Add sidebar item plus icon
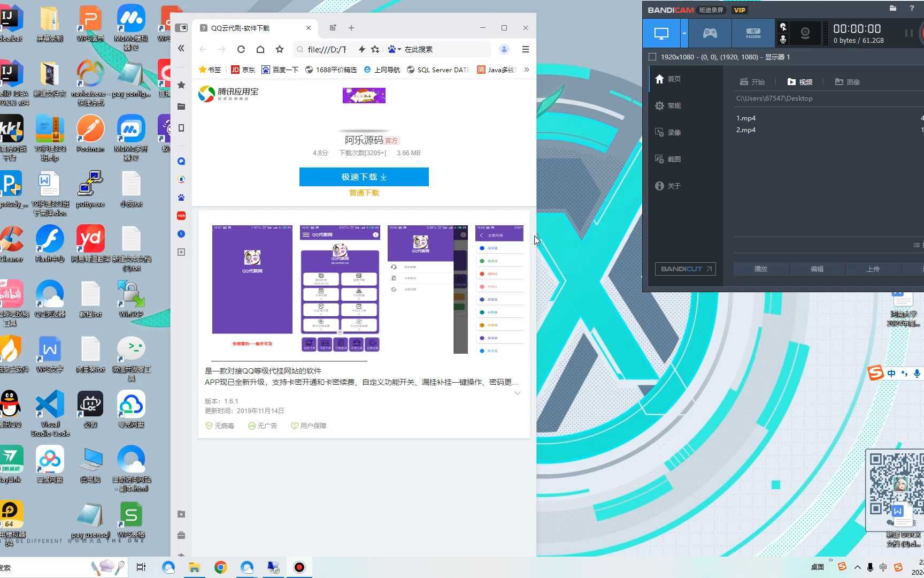 tap(181, 252)
